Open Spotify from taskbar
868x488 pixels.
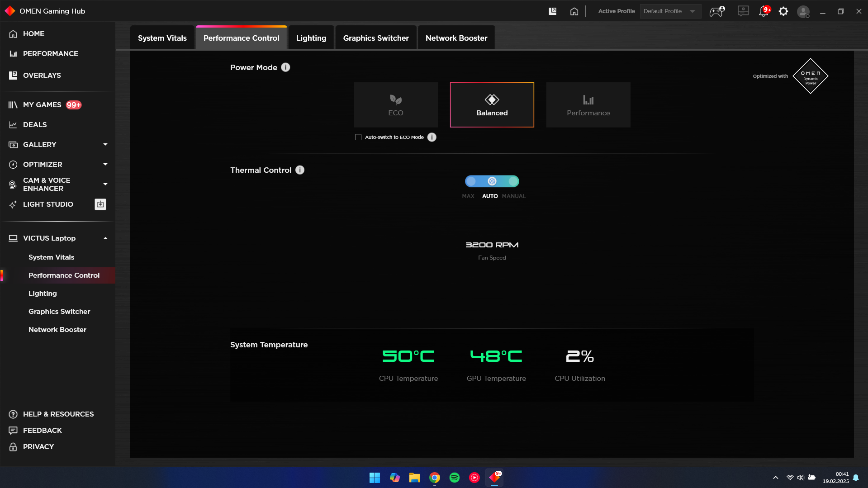coord(455,478)
